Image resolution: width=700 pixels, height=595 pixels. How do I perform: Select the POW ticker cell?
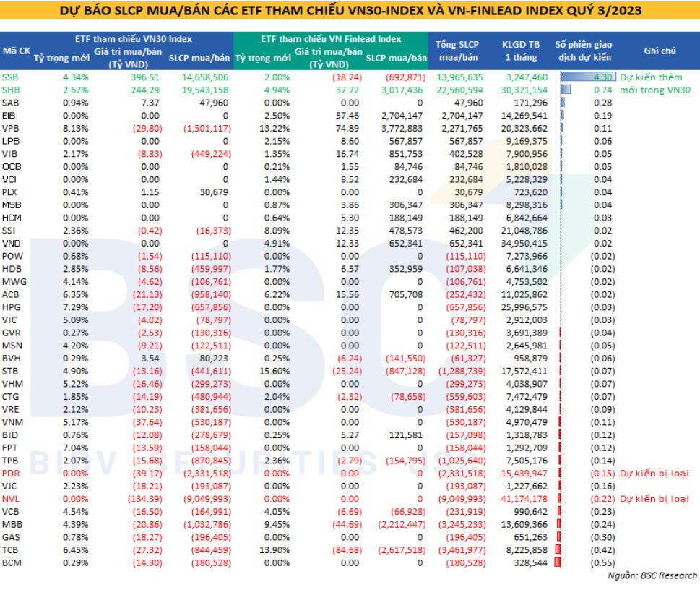tap(12, 257)
